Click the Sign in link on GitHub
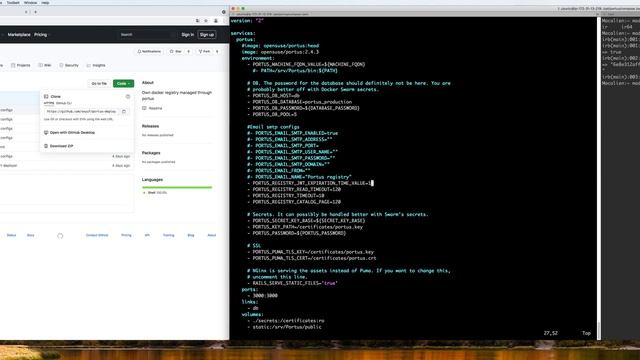The image size is (640, 360). (x=187, y=35)
